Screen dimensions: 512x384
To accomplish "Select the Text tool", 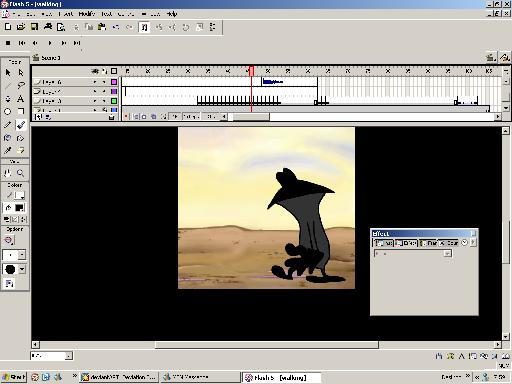I will pos(21,99).
